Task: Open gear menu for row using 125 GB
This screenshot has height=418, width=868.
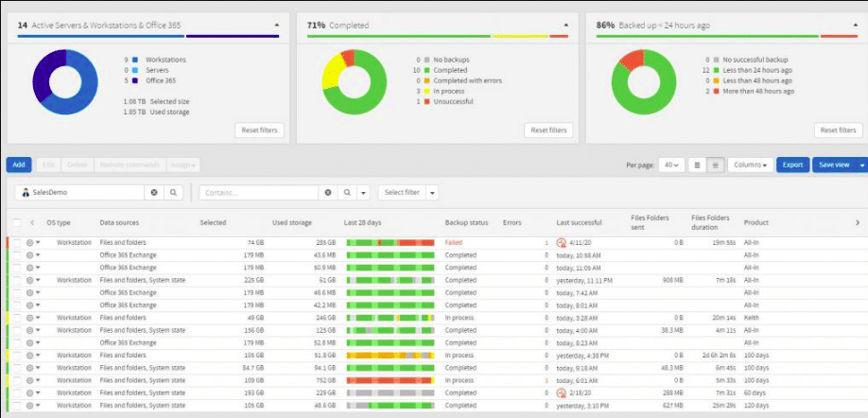Action: click(33, 331)
